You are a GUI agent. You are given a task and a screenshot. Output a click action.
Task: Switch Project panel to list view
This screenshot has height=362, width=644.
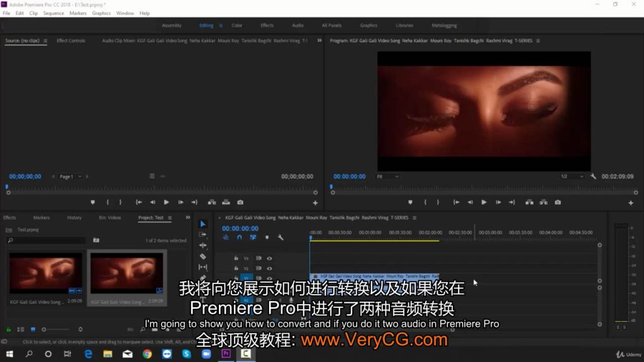(21, 329)
